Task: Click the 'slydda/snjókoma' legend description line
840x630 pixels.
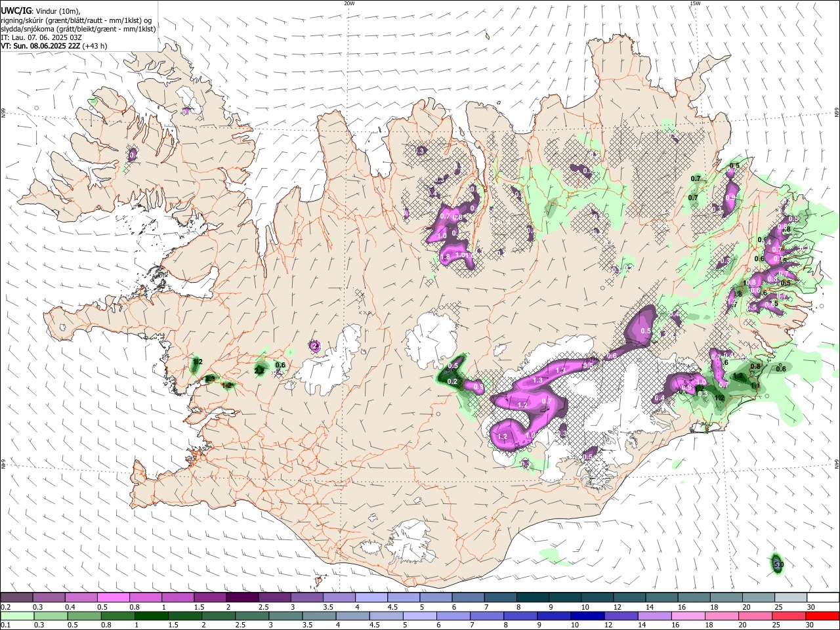Action: click(78, 29)
